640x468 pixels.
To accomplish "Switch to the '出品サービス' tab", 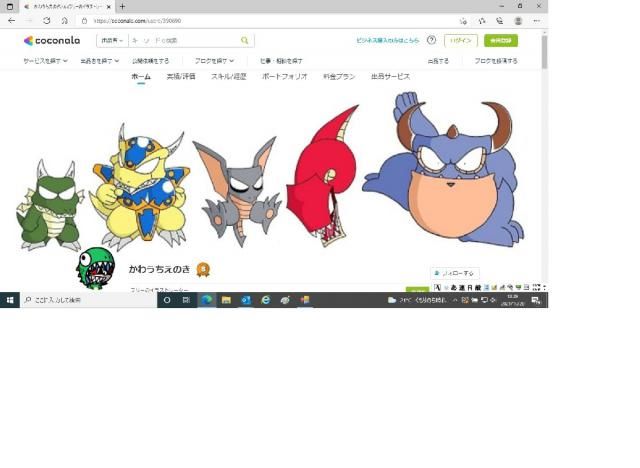I will pos(390,76).
